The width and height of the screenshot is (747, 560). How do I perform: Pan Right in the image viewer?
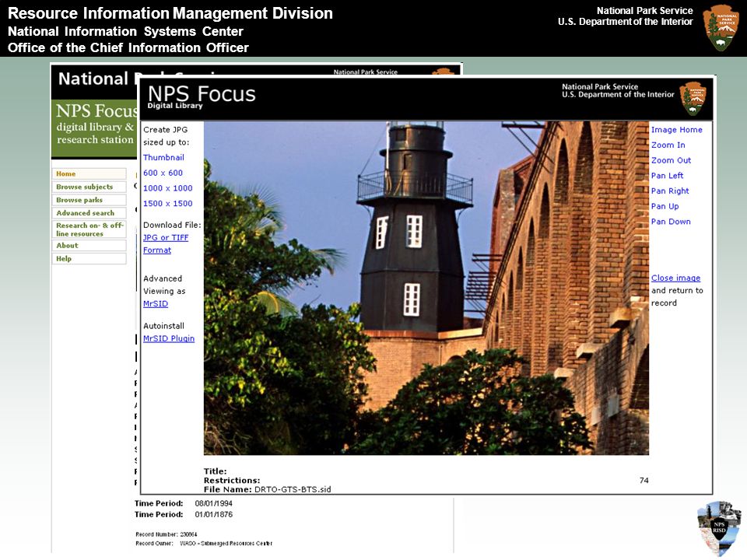pos(670,191)
